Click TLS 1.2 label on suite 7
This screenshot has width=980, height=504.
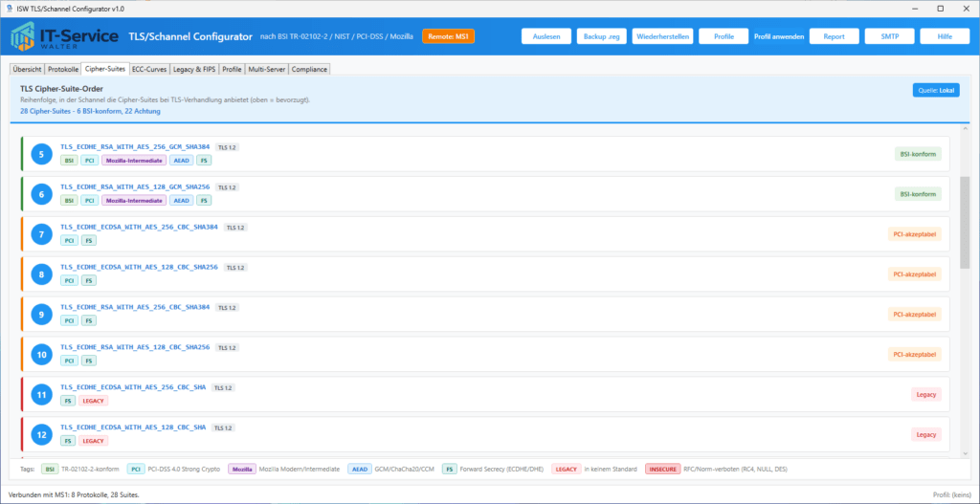point(235,228)
